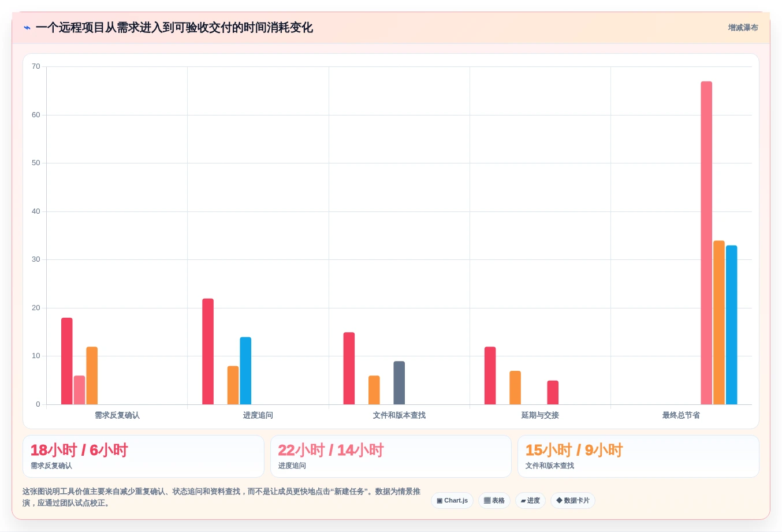Screen dimensions: 782x532
Task: Click the orange 7 bar in 延期与交接
Action: 515,388
